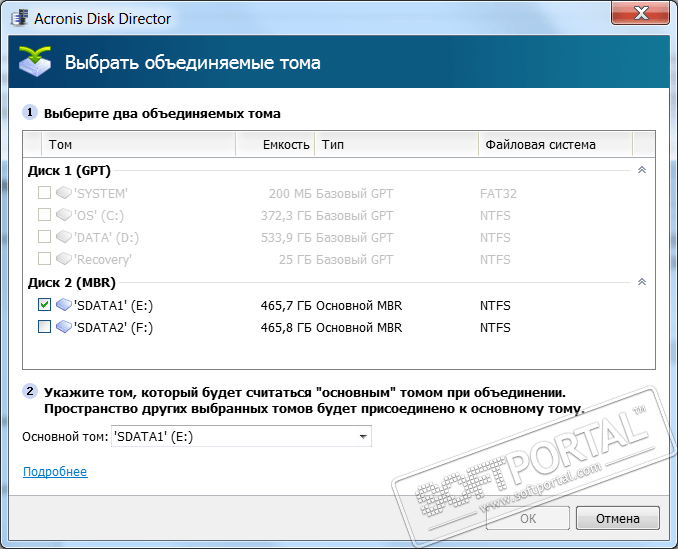
Task: Select the 'SDATA1' (E:) row label
Action: coord(113,306)
